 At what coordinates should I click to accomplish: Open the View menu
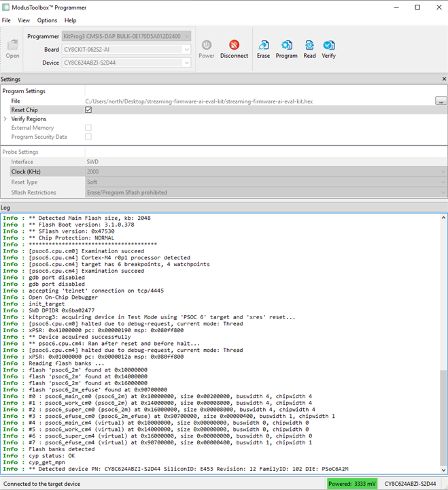[x=24, y=20]
